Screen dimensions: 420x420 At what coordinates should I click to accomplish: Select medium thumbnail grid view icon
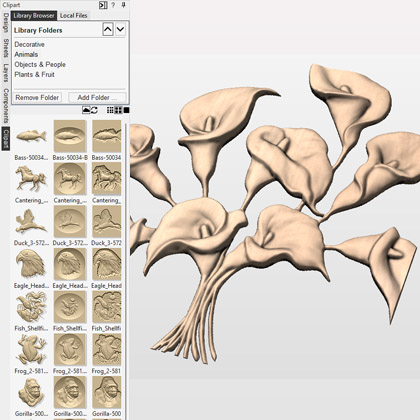[118, 110]
